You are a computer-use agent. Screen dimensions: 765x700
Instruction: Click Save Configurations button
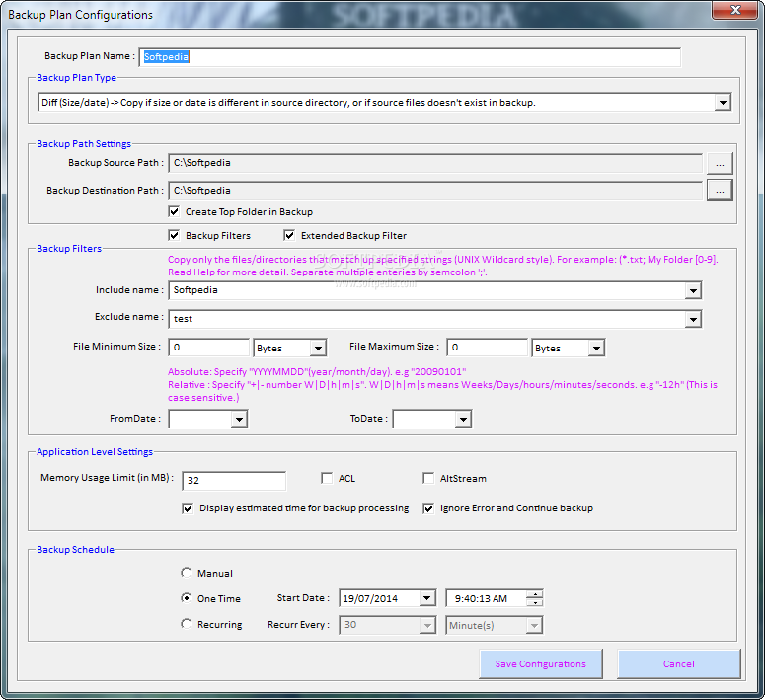(x=541, y=663)
